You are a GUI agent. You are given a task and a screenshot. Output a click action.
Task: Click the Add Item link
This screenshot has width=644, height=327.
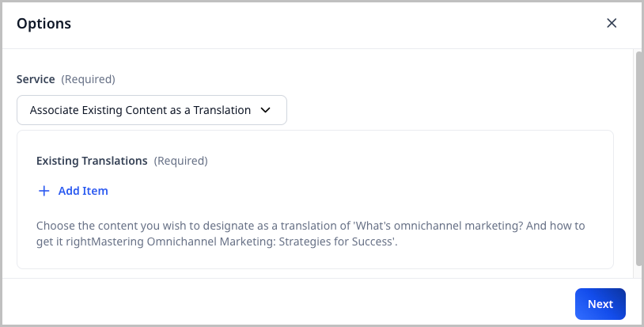82,191
